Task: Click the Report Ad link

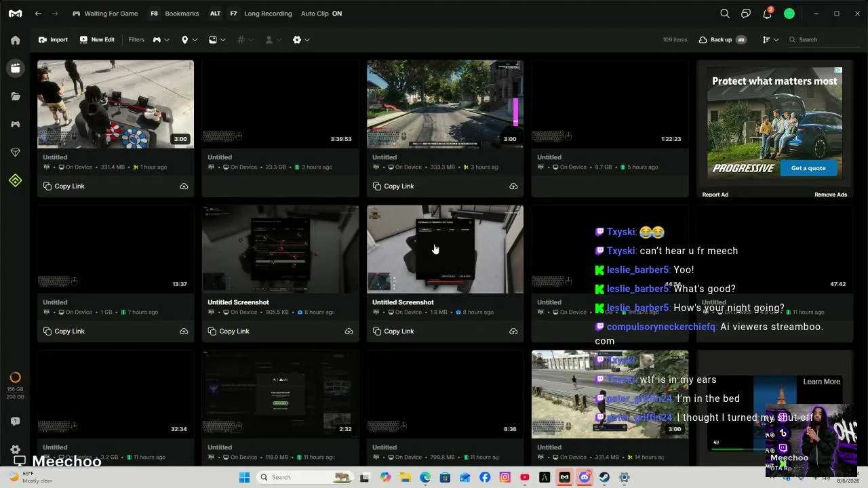Action: (715, 195)
